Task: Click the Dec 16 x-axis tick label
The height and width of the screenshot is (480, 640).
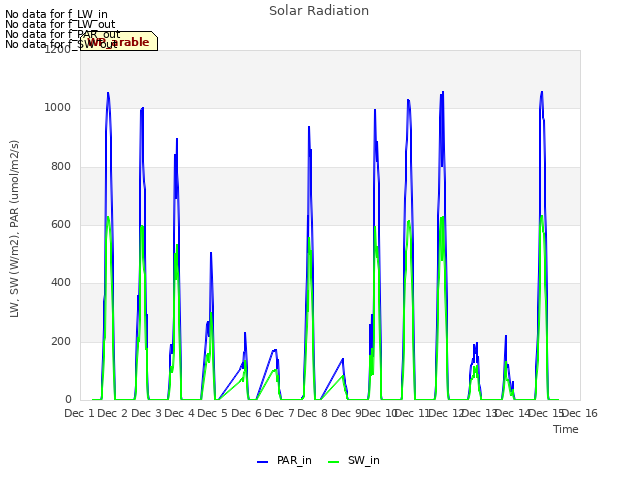Action: pyautogui.click(x=580, y=413)
